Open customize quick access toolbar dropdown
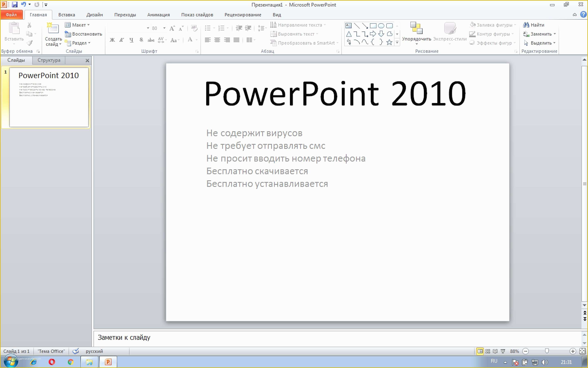 46,5
